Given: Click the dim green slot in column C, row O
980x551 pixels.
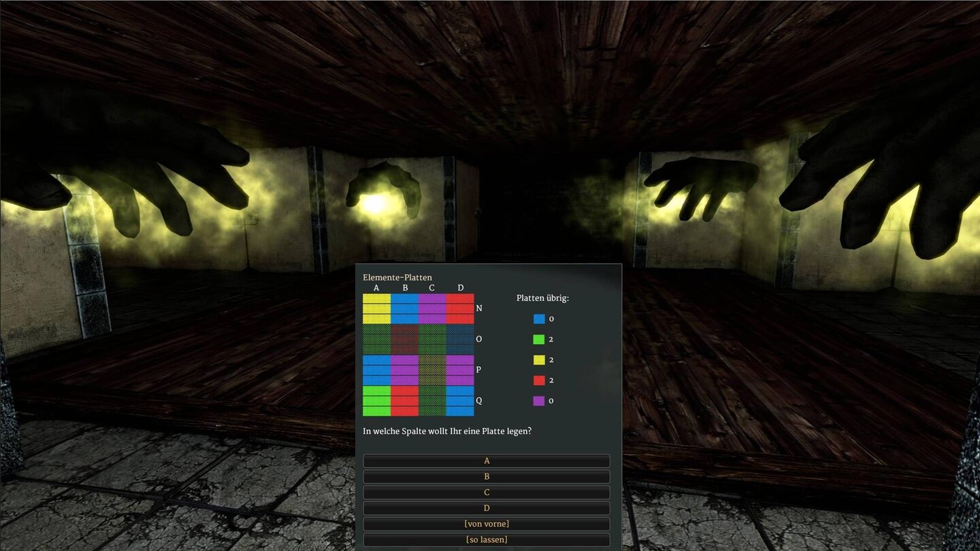Looking at the screenshot, I should pos(432,339).
